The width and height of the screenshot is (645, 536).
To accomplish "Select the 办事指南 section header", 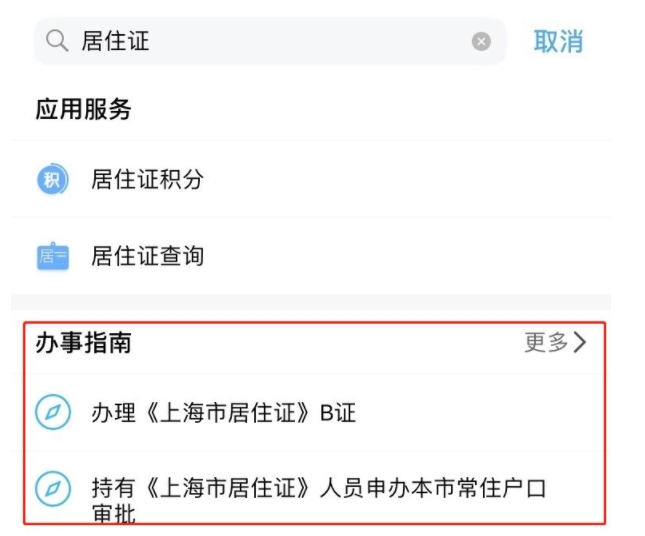I will [84, 343].
